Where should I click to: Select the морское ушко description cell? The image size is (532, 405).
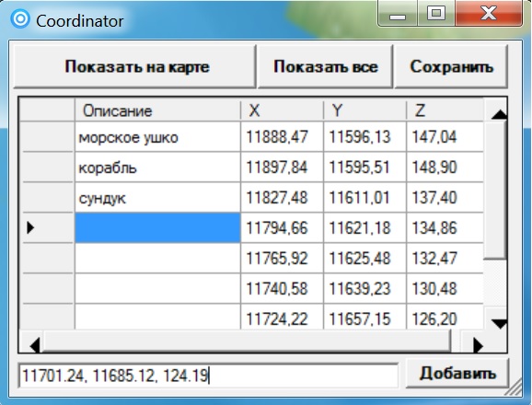pos(157,137)
